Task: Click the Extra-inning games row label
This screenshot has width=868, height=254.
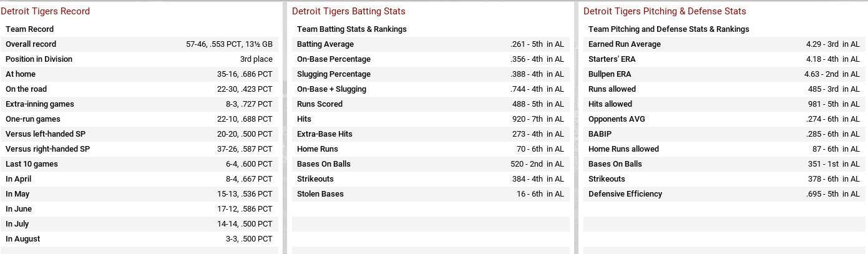Action: [40, 104]
